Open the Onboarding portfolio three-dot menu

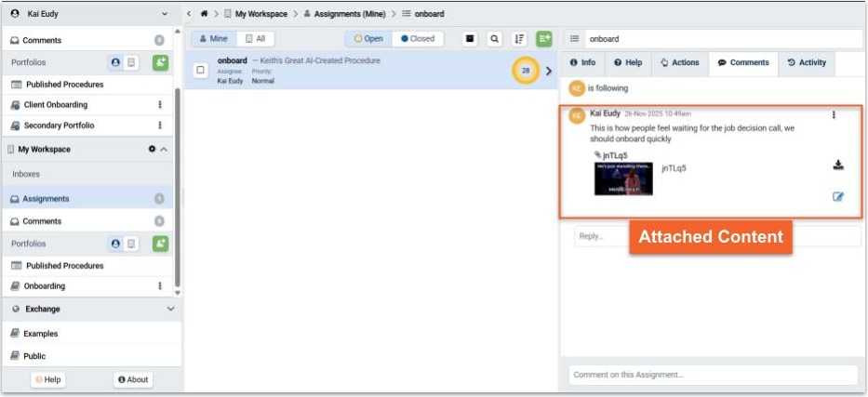[160, 285]
